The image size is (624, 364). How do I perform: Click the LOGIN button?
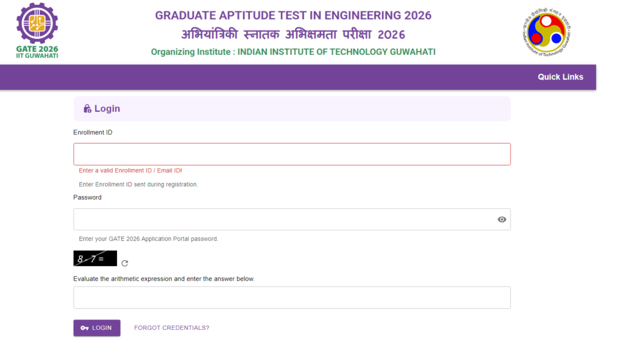pyautogui.click(x=96, y=327)
